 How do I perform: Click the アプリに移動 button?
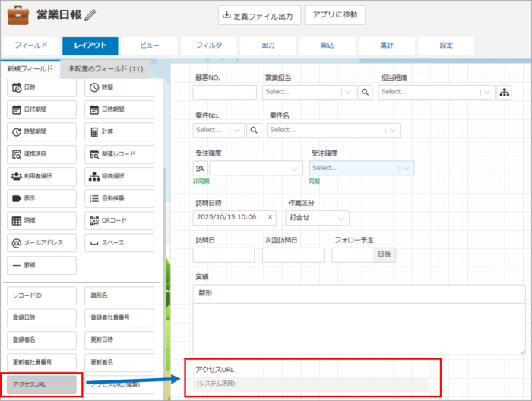pos(335,15)
